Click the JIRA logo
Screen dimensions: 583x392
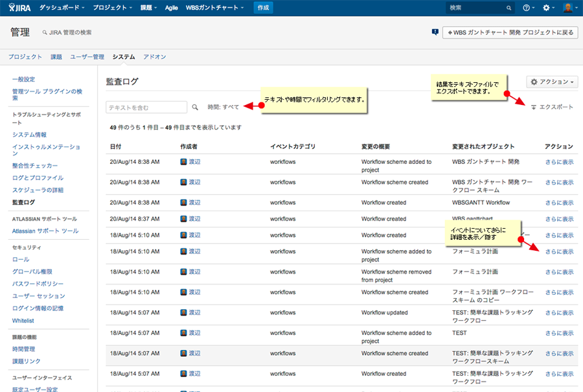click(x=19, y=7)
